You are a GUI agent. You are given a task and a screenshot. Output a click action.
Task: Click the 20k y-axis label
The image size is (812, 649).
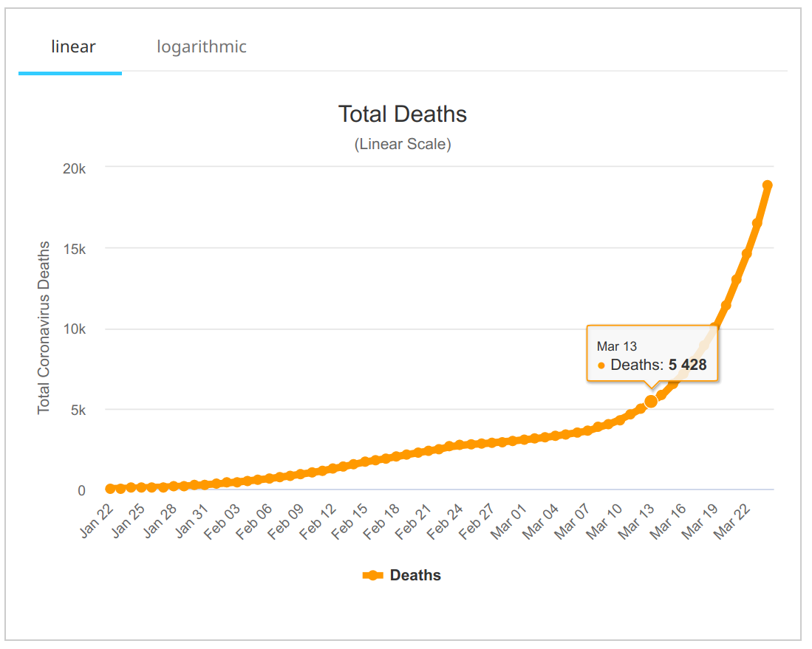click(x=73, y=168)
